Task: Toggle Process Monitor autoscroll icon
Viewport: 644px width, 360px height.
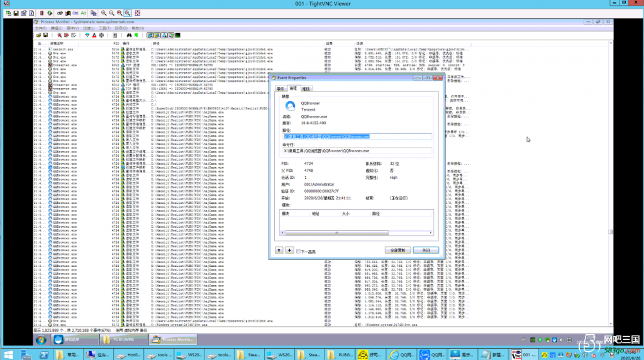Action: (x=67, y=35)
